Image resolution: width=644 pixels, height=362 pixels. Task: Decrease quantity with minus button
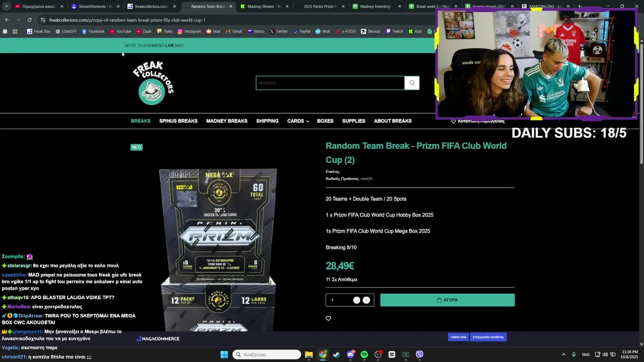tap(357, 300)
